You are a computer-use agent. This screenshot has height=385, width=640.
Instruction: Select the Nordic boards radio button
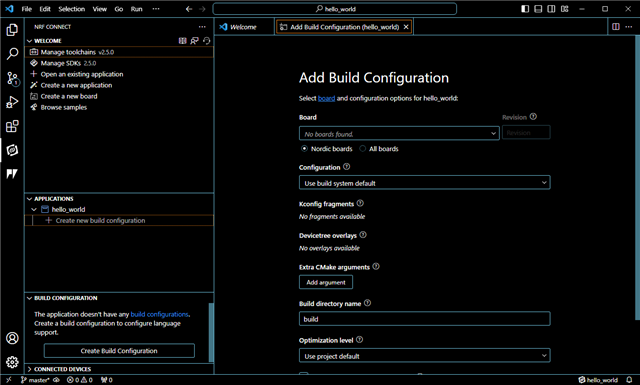click(304, 149)
